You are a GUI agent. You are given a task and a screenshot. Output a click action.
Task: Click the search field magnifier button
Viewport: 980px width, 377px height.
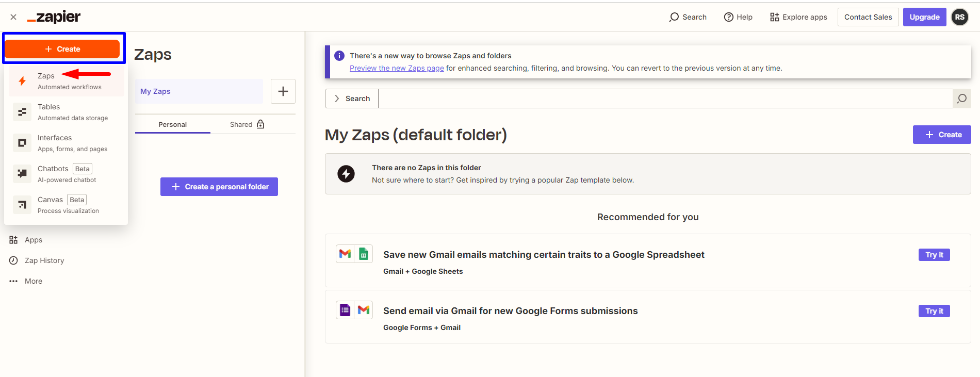[962, 99]
